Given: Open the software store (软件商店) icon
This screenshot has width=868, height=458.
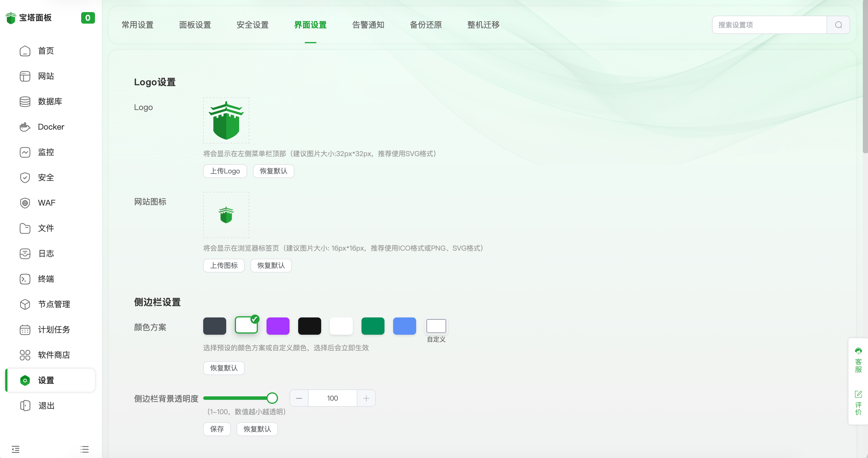Looking at the screenshot, I should click(25, 355).
